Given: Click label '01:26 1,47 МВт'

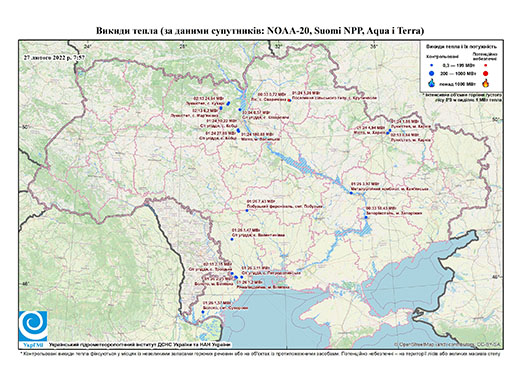Looking at the screenshot, I should click(x=246, y=230).
